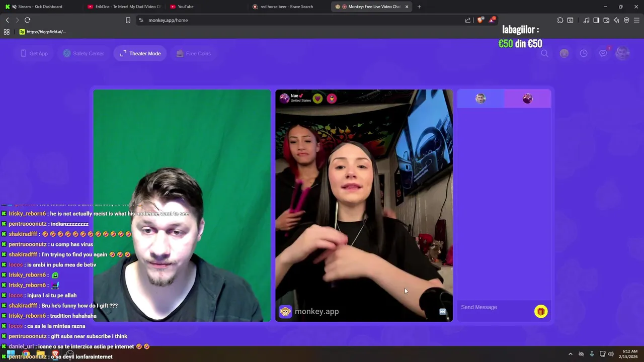644x362 pixels.
Task: Open the higgsfield.ai bookmark
Action: pyautogui.click(x=43, y=32)
